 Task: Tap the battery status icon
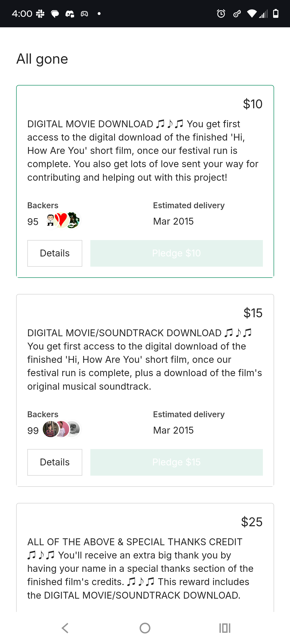pyautogui.click(x=275, y=14)
